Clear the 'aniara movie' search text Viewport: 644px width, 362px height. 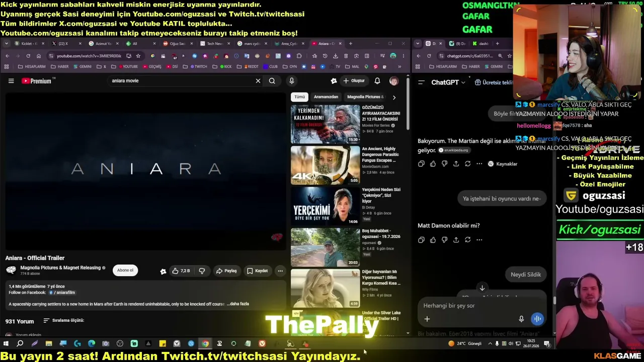(x=258, y=81)
